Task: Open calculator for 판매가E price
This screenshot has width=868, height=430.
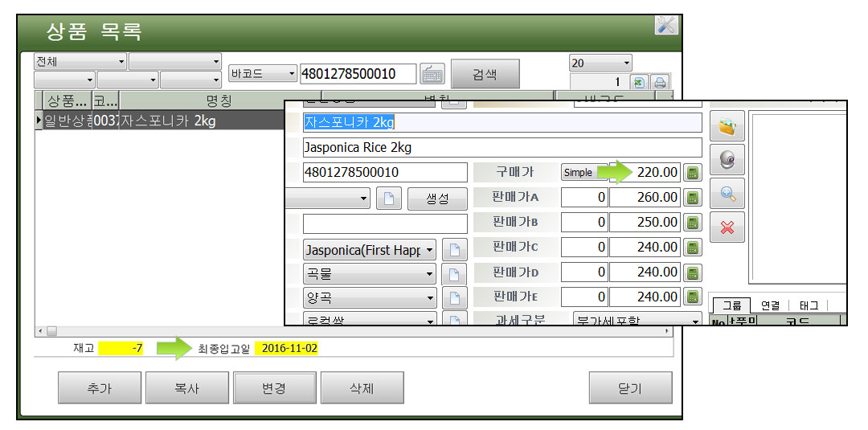Action: [x=691, y=297]
